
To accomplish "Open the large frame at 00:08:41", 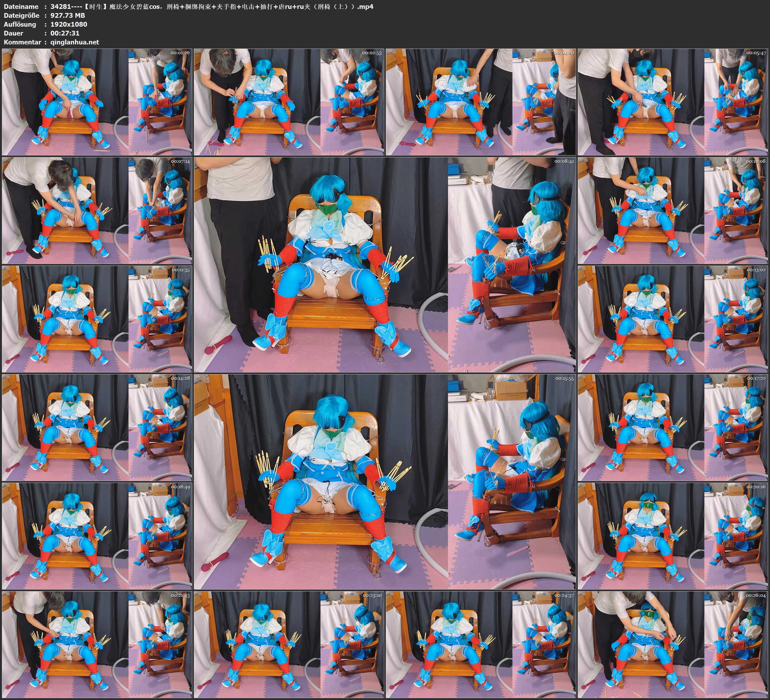I will click(x=385, y=264).
